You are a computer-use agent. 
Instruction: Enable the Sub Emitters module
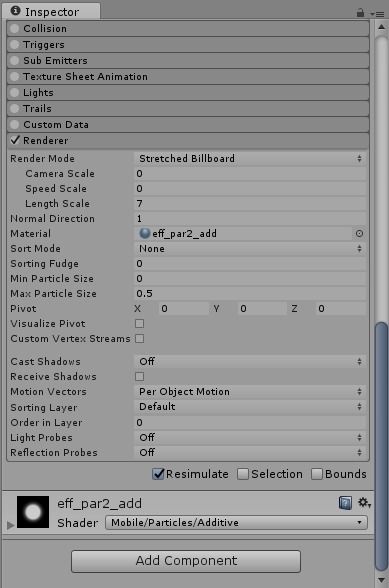coord(15,60)
